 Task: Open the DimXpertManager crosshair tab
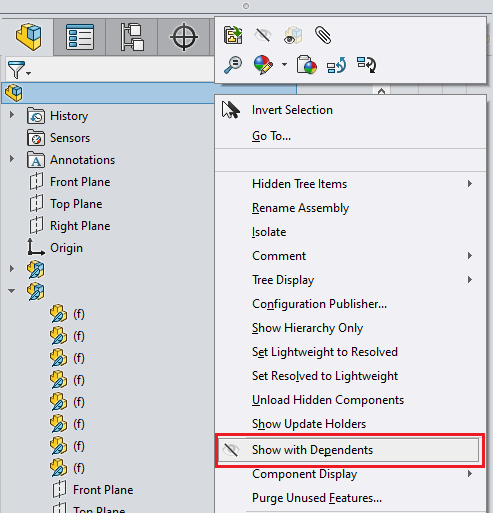pyautogui.click(x=184, y=37)
